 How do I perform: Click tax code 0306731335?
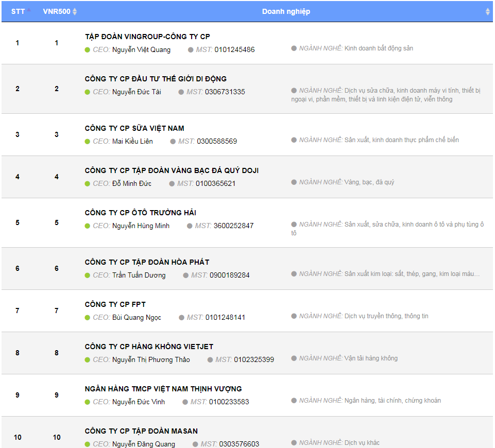(225, 92)
